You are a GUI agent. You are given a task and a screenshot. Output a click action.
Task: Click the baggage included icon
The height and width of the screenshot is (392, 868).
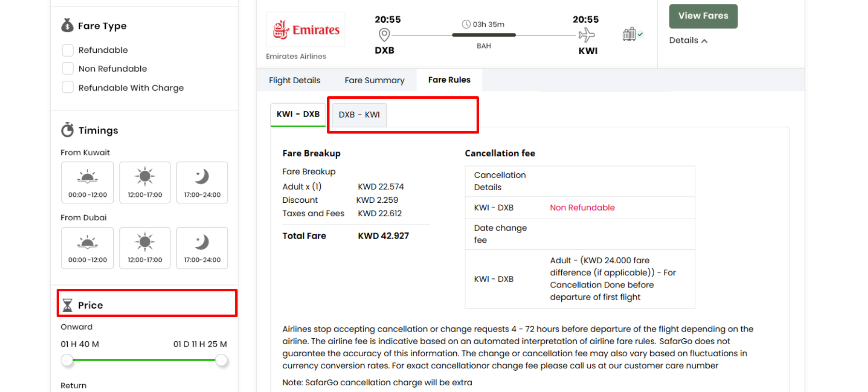point(629,34)
